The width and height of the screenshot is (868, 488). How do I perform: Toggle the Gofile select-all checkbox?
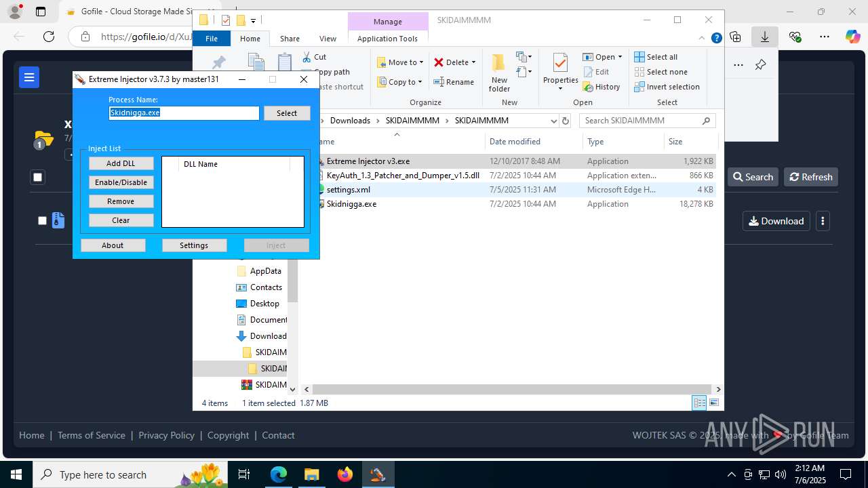(38, 177)
